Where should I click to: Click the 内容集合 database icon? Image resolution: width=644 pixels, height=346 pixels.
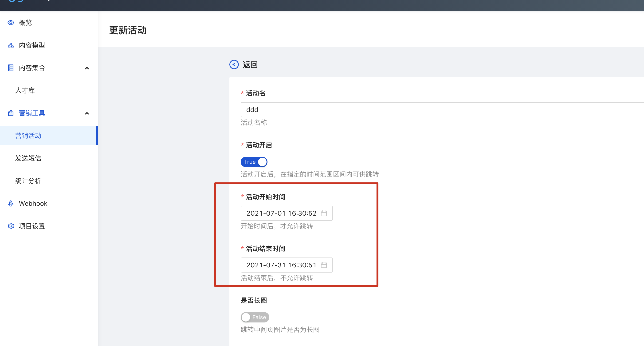[11, 68]
